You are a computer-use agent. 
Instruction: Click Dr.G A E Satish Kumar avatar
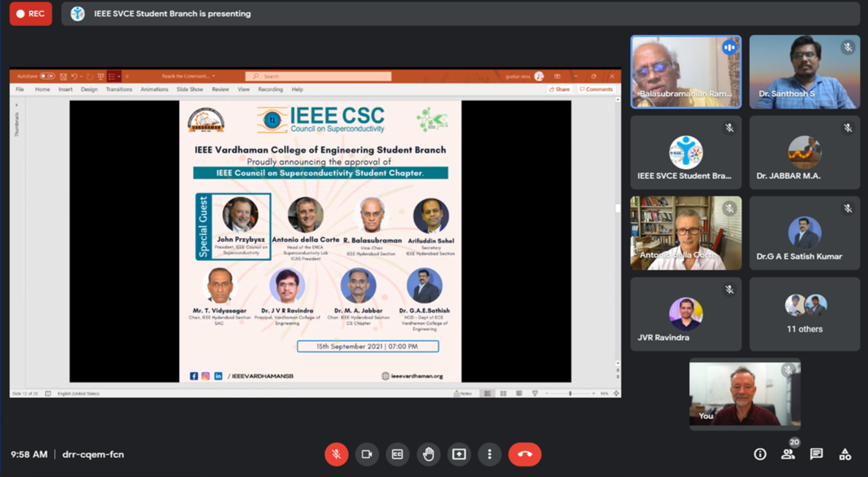pos(804,233)
